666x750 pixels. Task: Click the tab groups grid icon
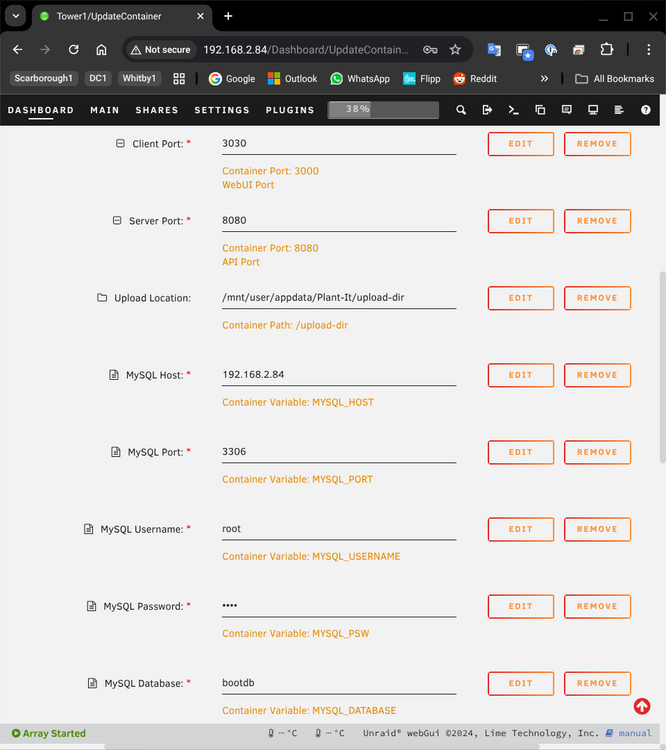point(179,79)
